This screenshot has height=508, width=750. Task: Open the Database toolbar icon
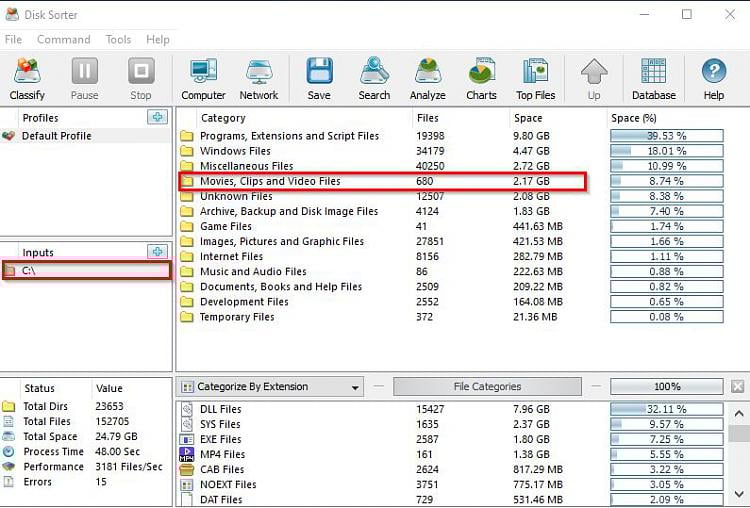tap(653, 78)
